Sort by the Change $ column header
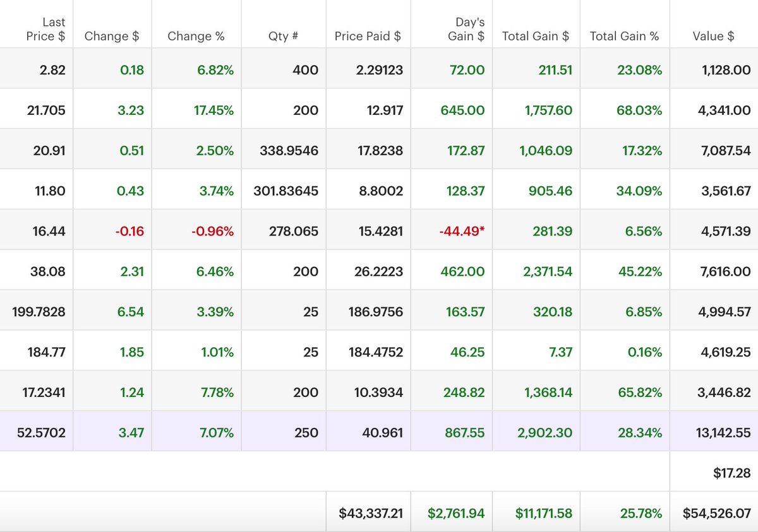Image resolution: width=758 pixels, height=532 pixels. [112, 36]
